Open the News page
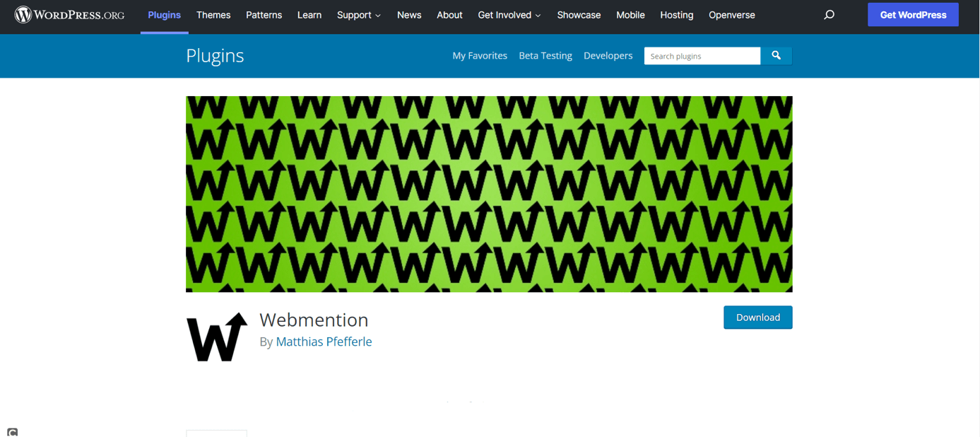 [408, 15]
